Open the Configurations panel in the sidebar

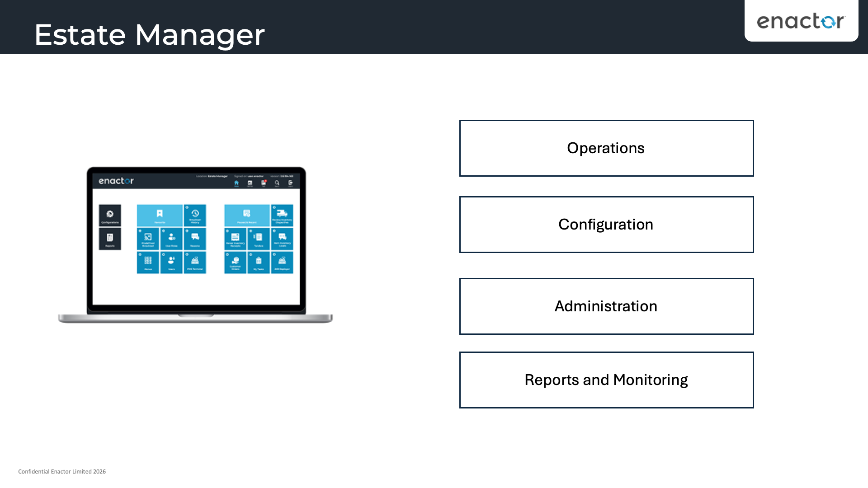(110, 216)
